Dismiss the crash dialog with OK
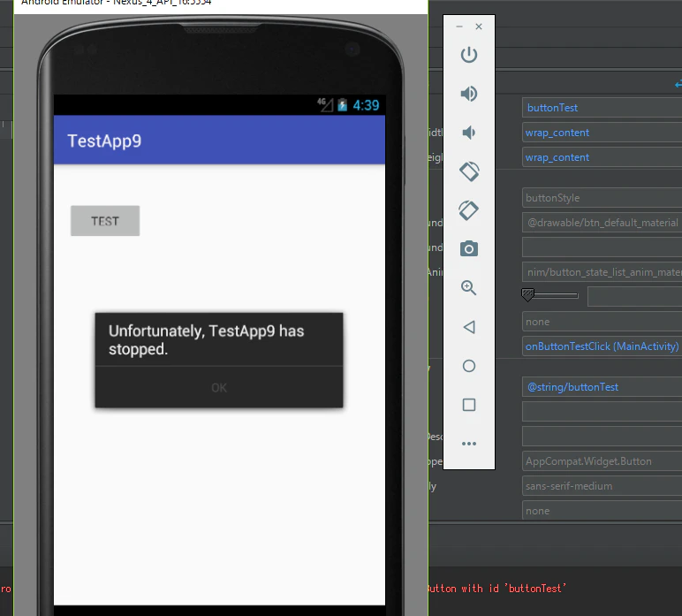 click(x=219, y=387)
